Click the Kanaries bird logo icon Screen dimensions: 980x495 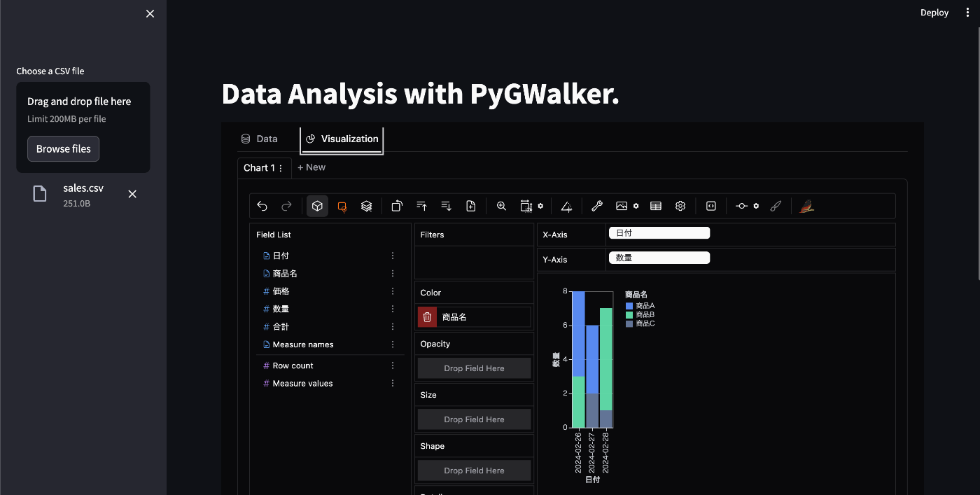tap(807, 206)
